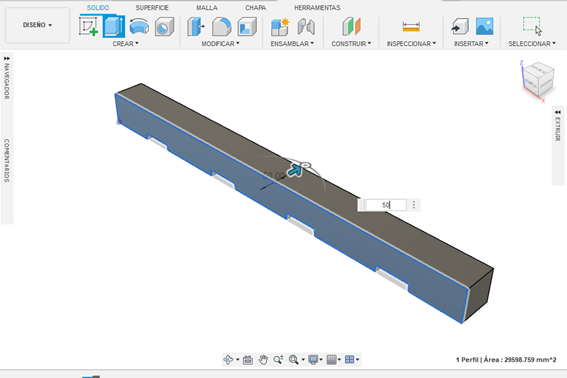Click the Canvas image icon in Insertar
Screen dimensions: 567x378
click(485, 26)
